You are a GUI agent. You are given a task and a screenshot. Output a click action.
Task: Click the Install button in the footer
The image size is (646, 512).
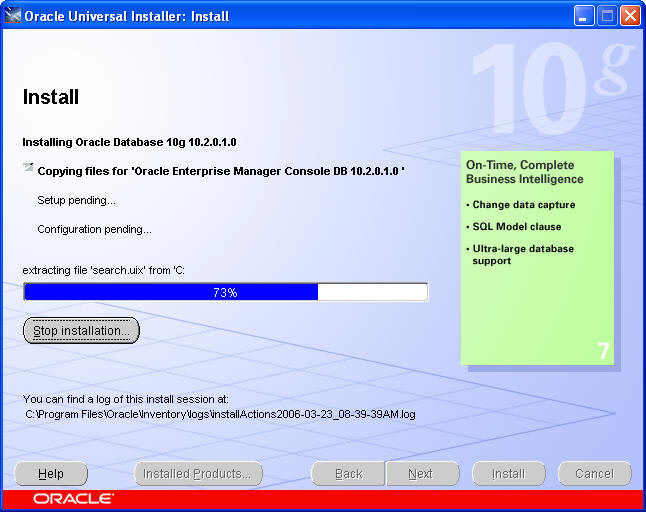tap(508, 474)
